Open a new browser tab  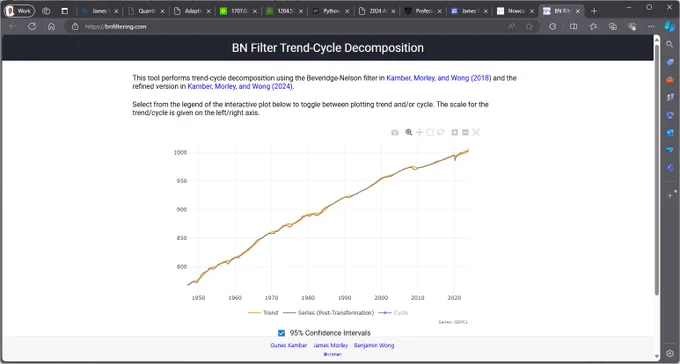coord(594,11)
